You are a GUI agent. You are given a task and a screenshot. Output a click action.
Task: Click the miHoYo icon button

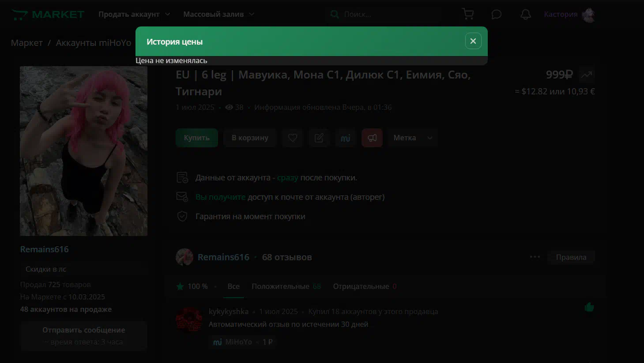point(346,138)
